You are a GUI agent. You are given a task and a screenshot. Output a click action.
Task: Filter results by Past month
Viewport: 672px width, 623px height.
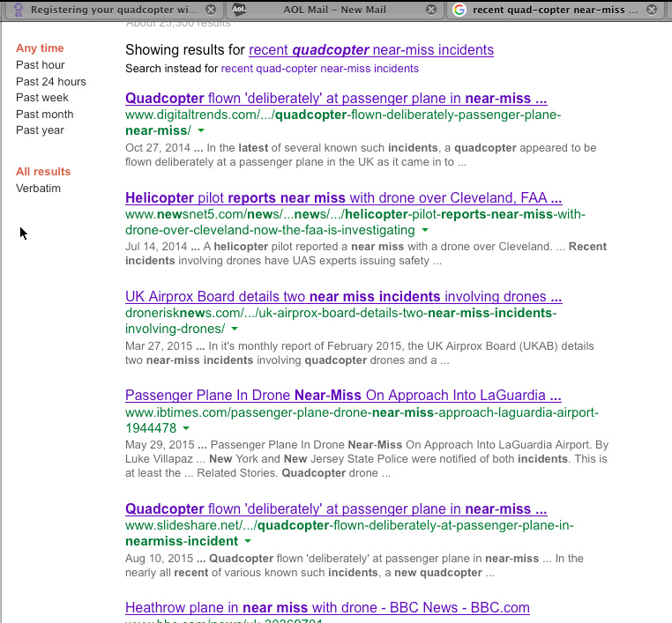(45, 115)
